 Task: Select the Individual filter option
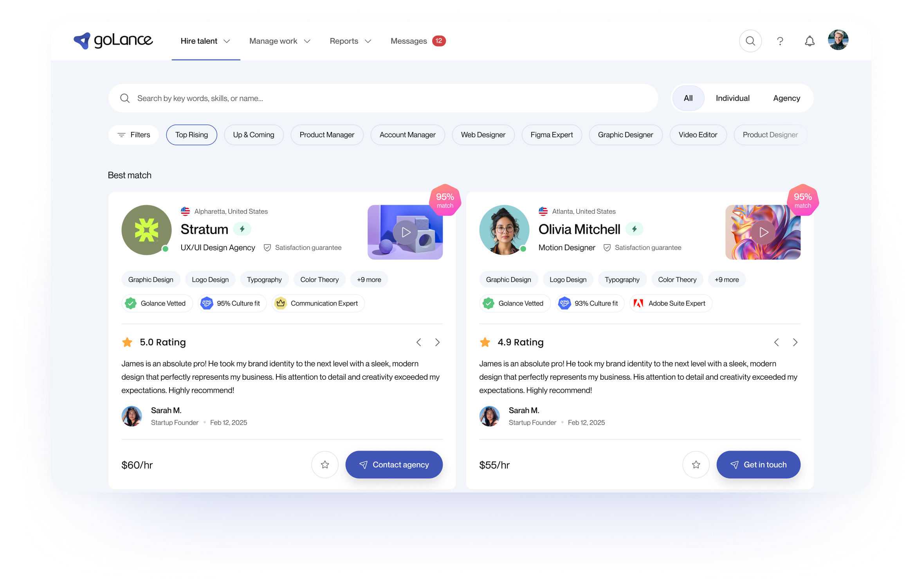pyautogui.click(x=732, y=98)
